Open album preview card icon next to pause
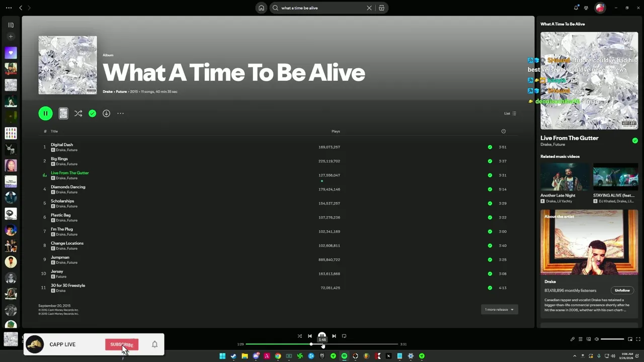 [63, 114]
